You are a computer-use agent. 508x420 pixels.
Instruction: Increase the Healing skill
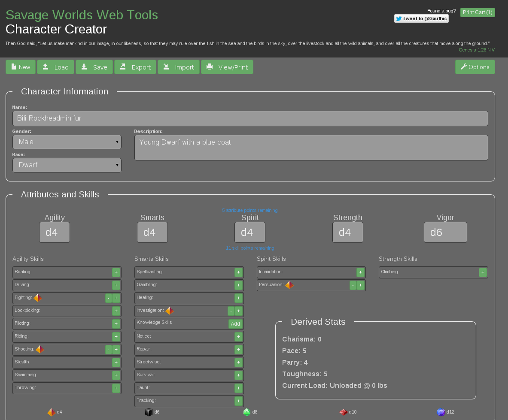[x=238, y=298]
